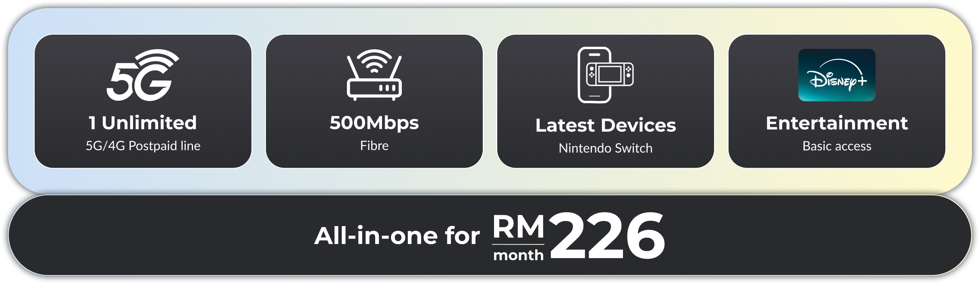Click the RM currency label

[518, 227]
